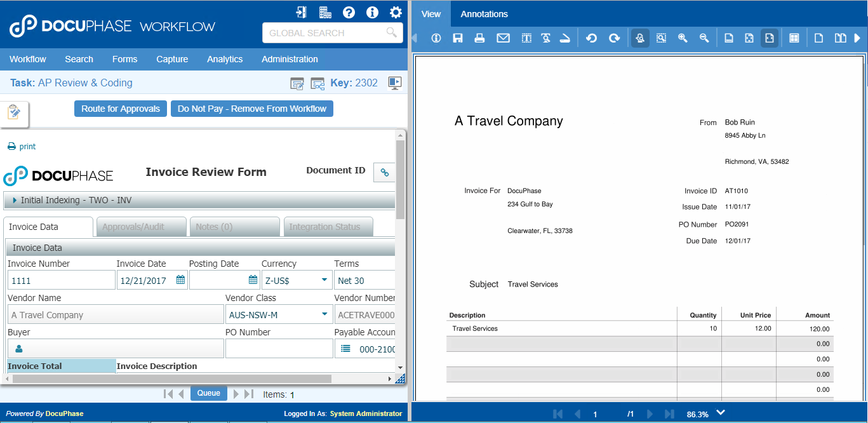
Task: Click the thumbnails grid view icon
Action: point(794,38)
